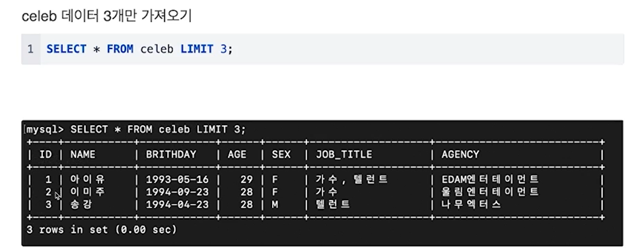644x250 pixels.
Task: Click the ID column header
Action: point(46,155)
